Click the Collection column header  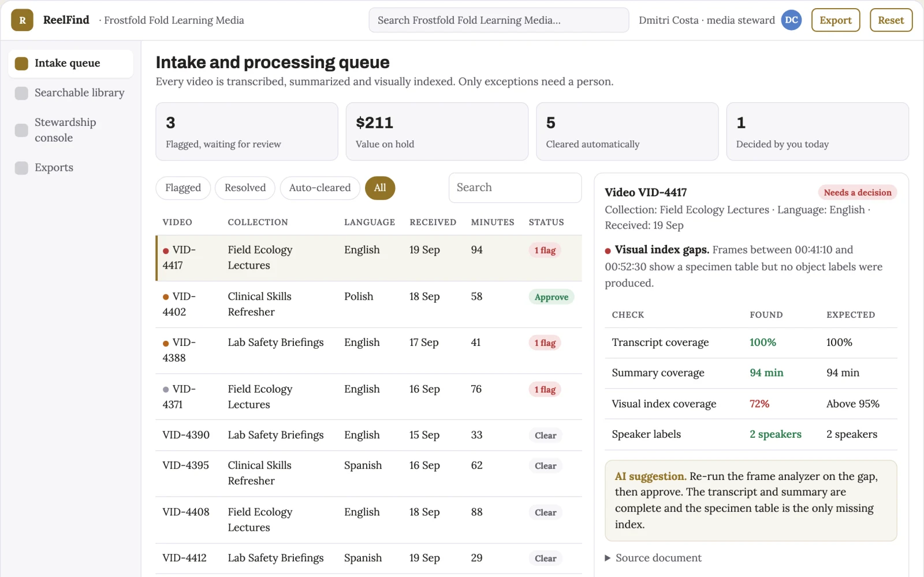coord(258,222)
